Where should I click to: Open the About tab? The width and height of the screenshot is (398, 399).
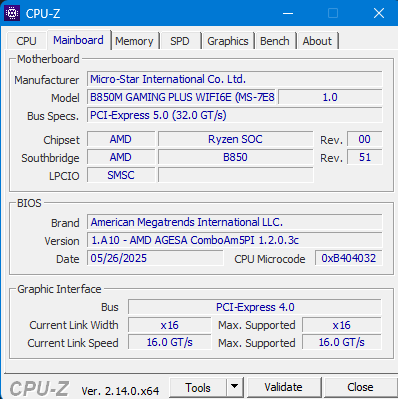pyautogui.click(x=317, y=41)
